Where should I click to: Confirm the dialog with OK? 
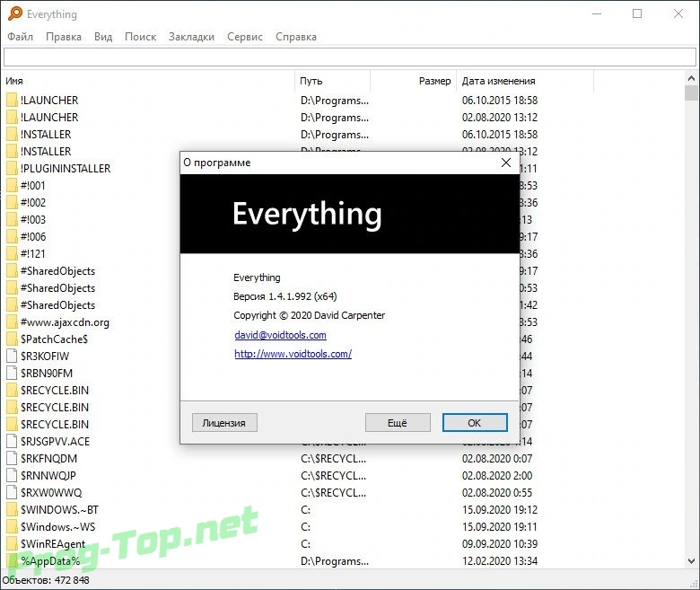click(x=475, y=422)
